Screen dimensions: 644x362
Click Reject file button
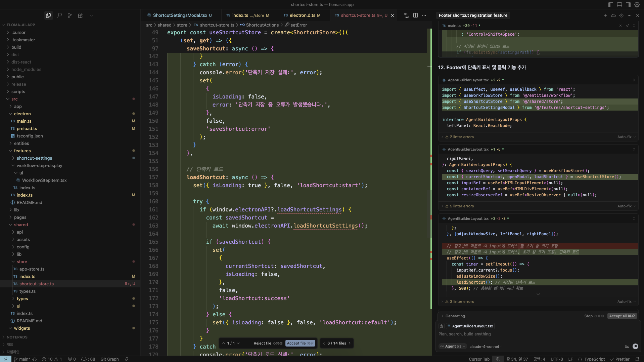point(268,343)
